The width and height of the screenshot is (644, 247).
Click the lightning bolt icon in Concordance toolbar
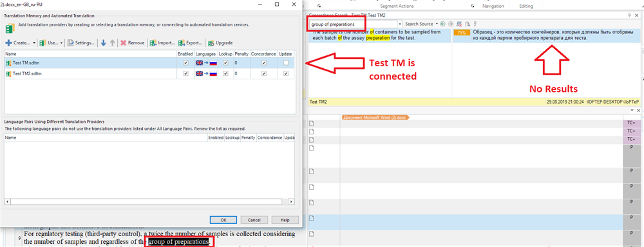[x=475, y=24]
